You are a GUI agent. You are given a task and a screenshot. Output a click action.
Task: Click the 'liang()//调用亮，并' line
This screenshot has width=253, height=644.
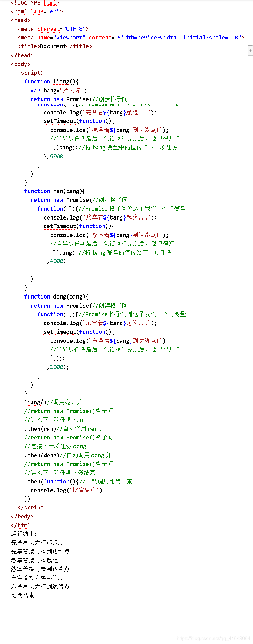pyautogui.click(x=53, y=402)
